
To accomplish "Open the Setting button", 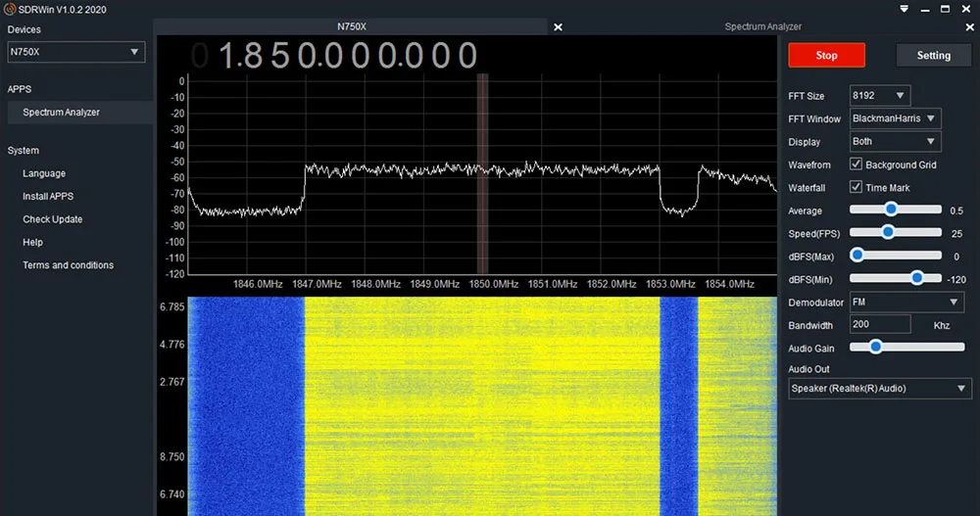I will point(933,56).
